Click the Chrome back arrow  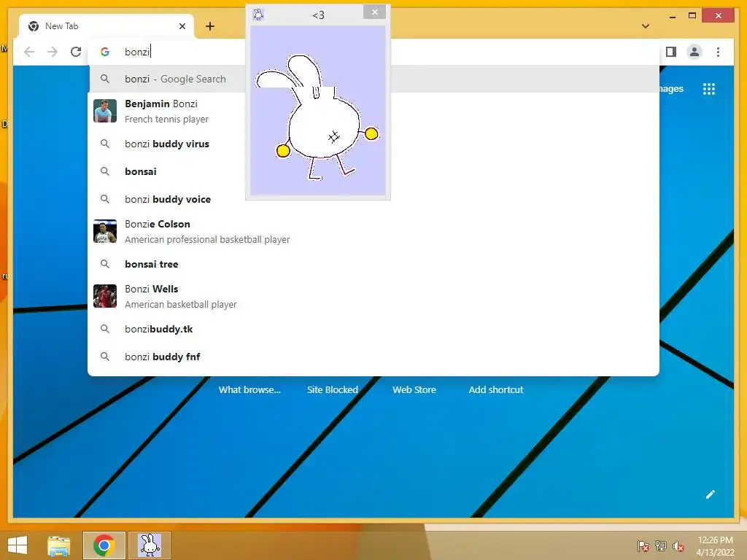click(x=29, y=52)
